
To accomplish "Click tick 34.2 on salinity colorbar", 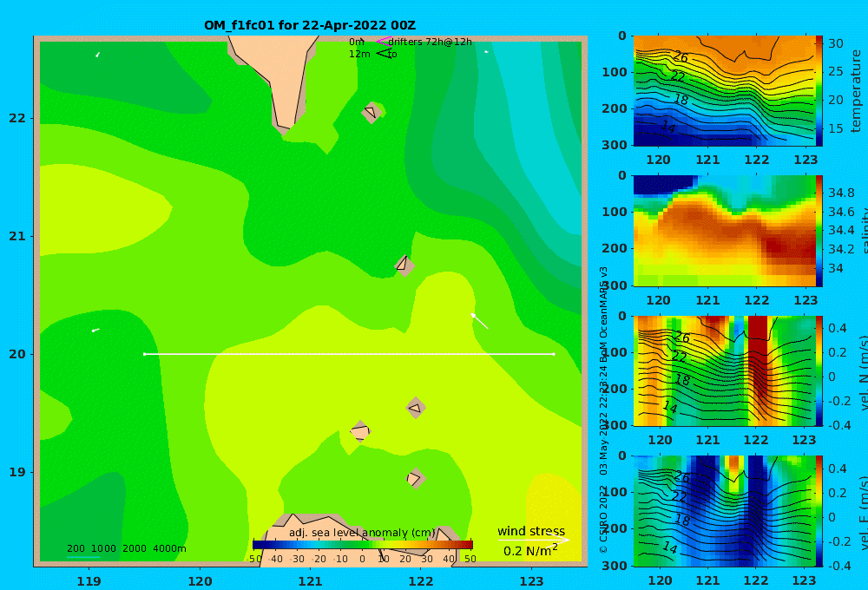I will point(841,249).
